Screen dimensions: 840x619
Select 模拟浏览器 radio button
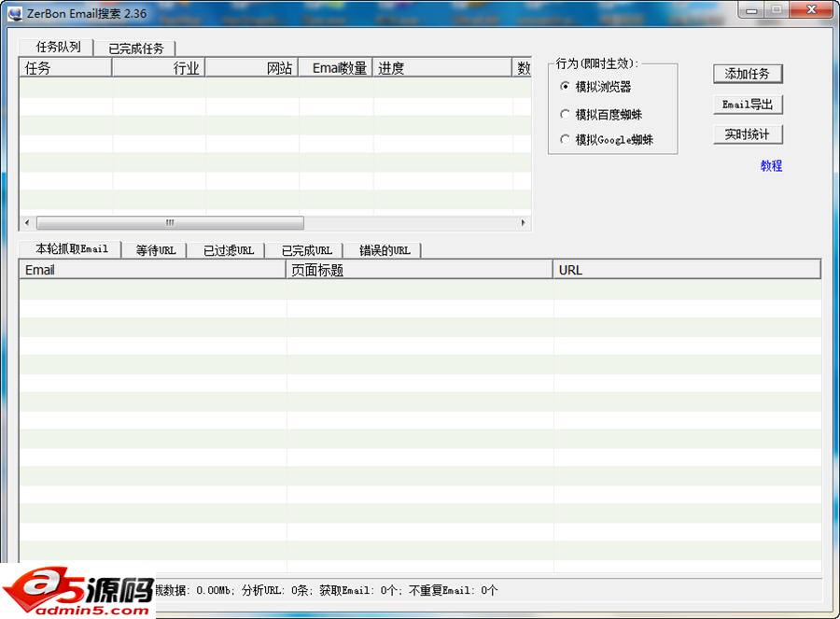[595, 87]
